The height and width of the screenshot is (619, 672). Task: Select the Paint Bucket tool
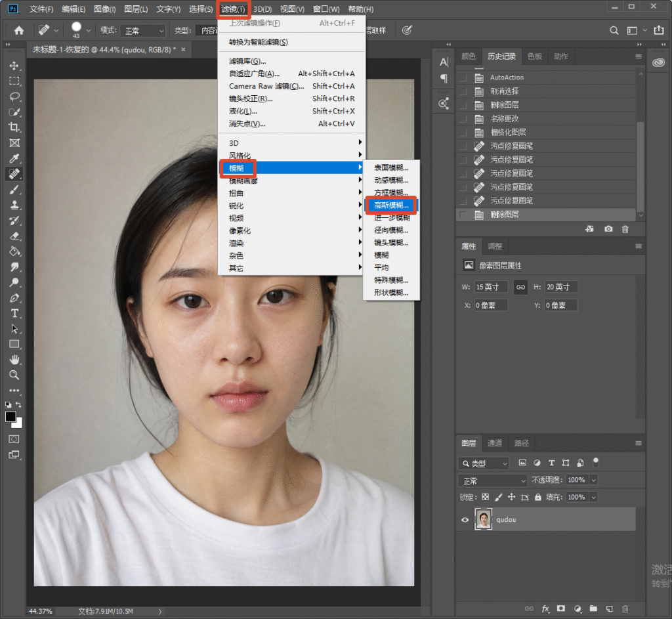14,251
